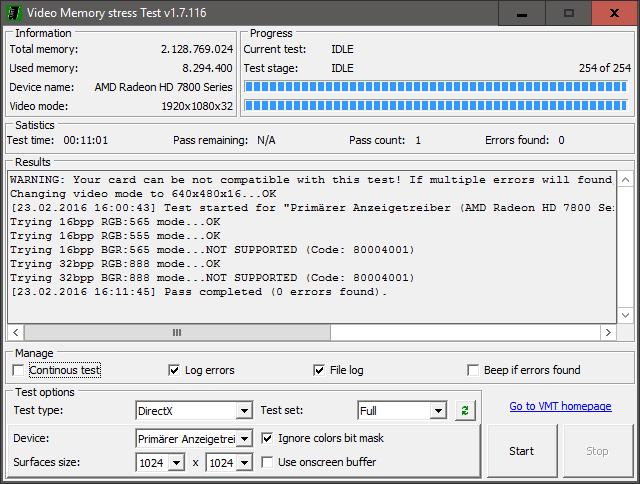Open the Device Primärer Anzeigetreiber dropdown
This screenshot has width=640, height=484.
(x=244, y=439)
